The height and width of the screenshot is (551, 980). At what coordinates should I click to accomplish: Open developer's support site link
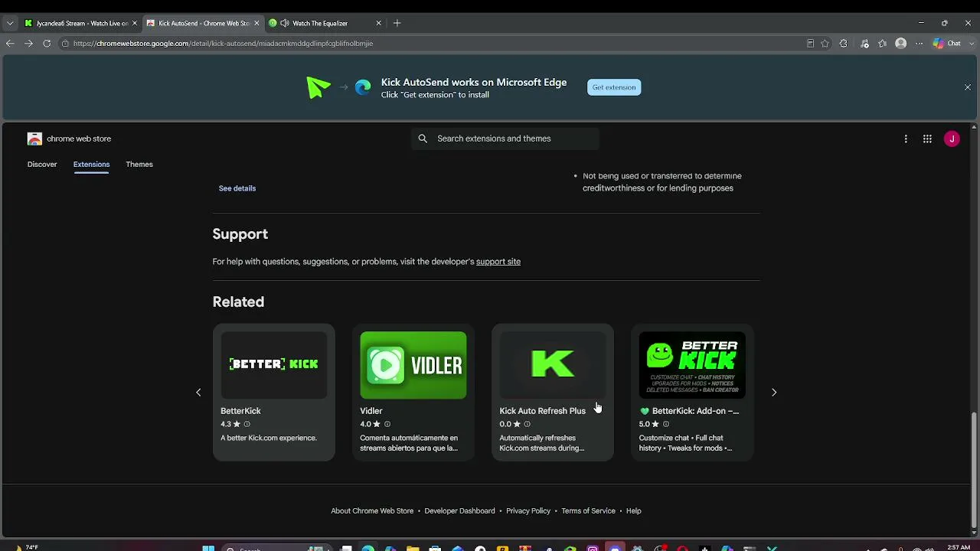(498, 262)
